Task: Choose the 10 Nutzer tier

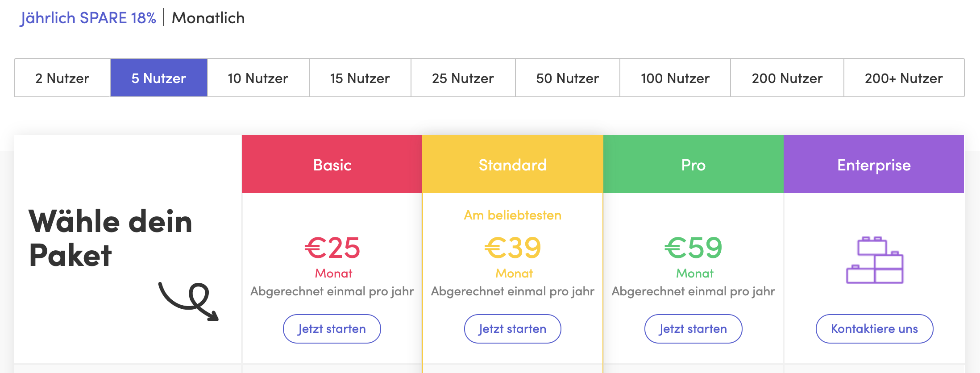Action: tap(258, 78)
